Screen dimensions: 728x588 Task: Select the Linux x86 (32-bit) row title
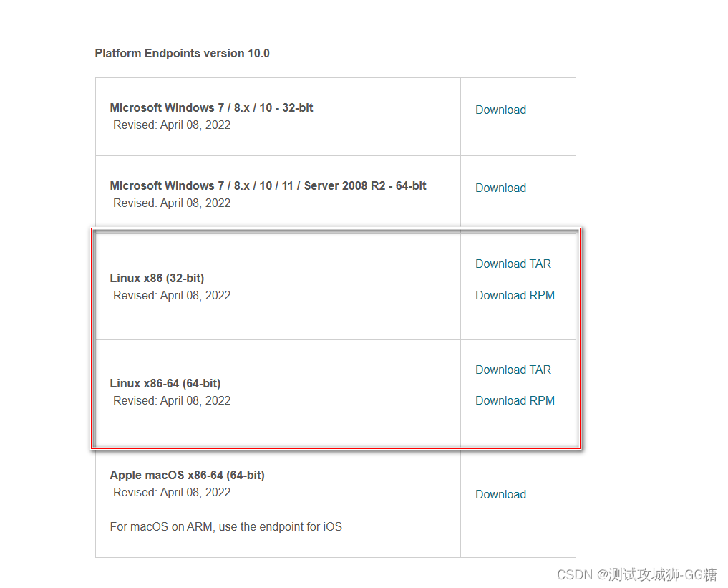pyautogui.click(x=157, y=278)
